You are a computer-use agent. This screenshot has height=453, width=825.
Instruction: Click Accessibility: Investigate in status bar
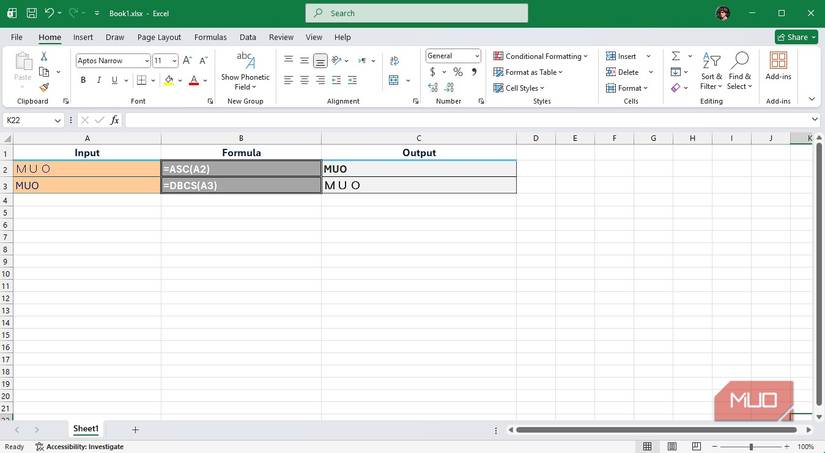pyautogui.click(x=79, y=447)
